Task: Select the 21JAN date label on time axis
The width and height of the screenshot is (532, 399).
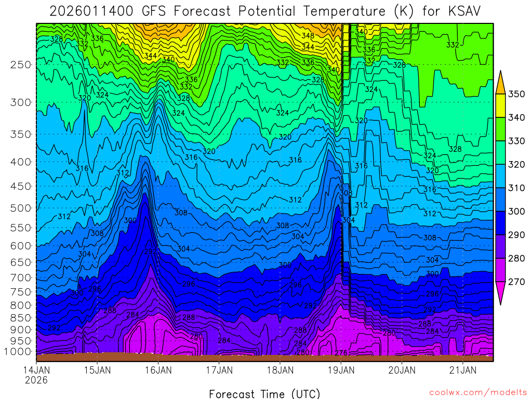Action: [463, 370]
